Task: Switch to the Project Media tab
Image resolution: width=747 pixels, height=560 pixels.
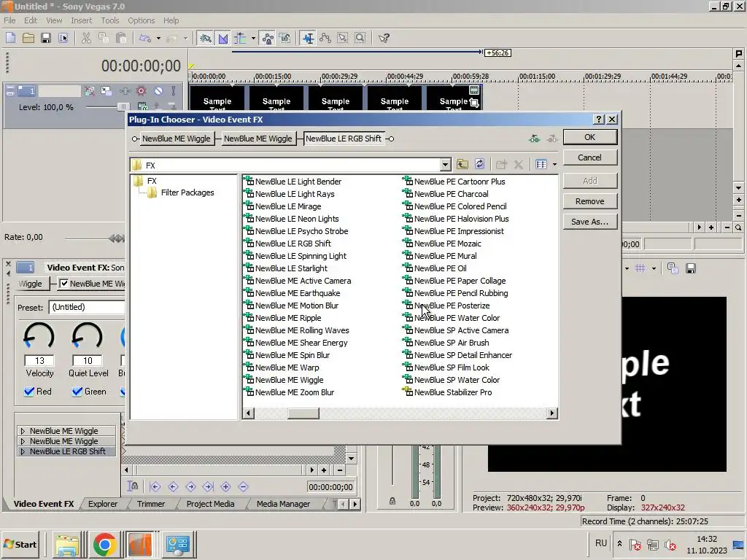Action: coord(211,504)
